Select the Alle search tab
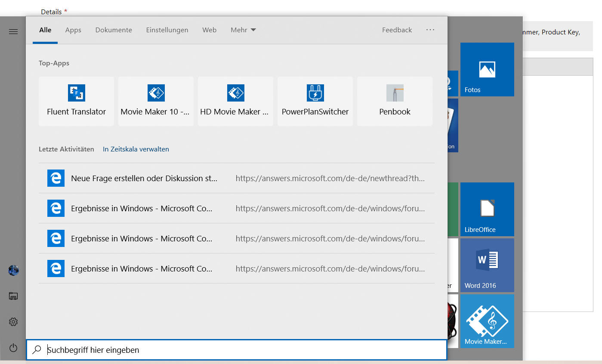Viewport: 602px width, 364px height. point(45,30)
